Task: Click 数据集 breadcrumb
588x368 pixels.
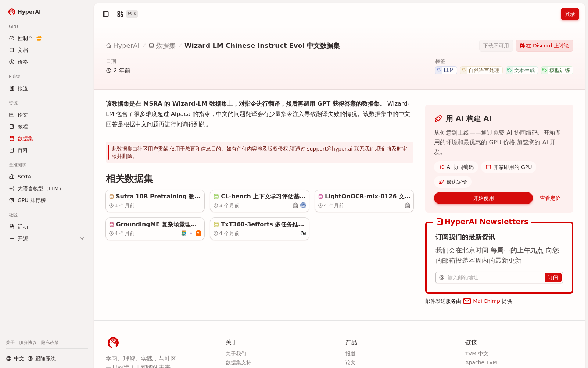Action: point(162,46)
